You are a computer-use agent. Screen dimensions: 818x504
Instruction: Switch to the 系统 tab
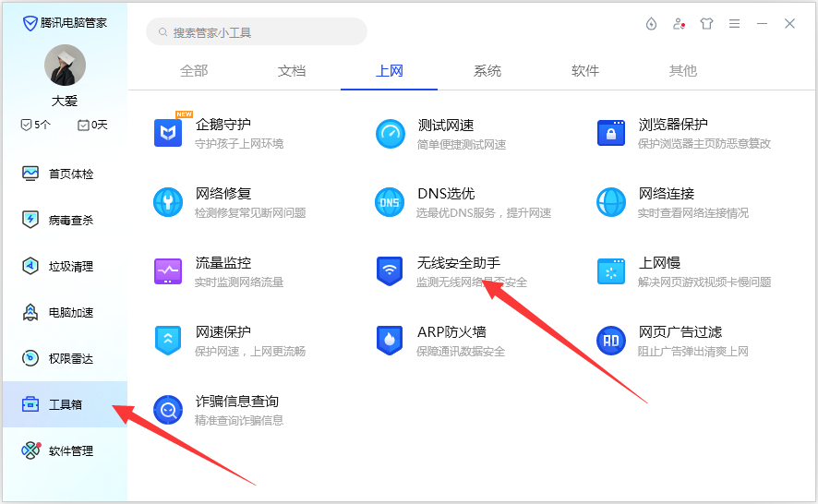point(487,71)
